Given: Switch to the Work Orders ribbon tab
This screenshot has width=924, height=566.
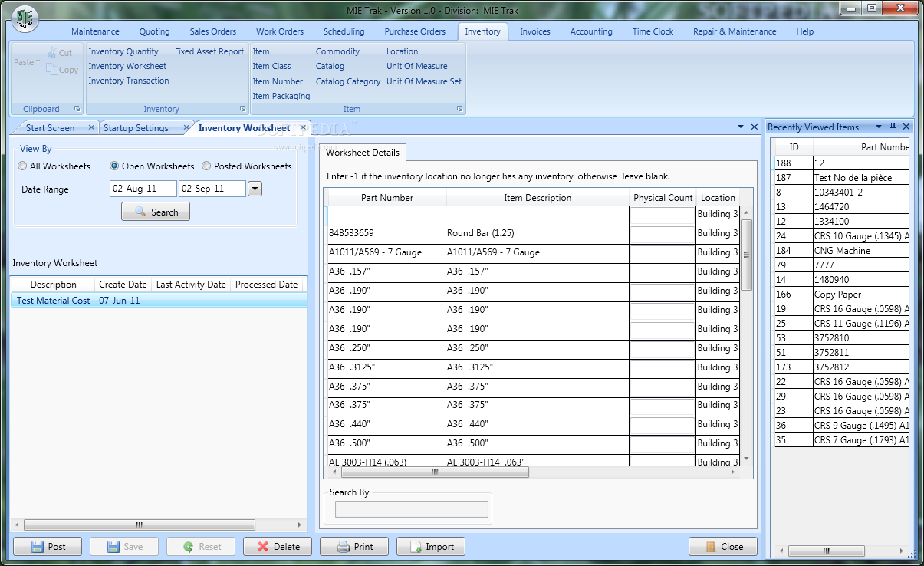Looking at the screenshot, I should click(x=280, y=31).
